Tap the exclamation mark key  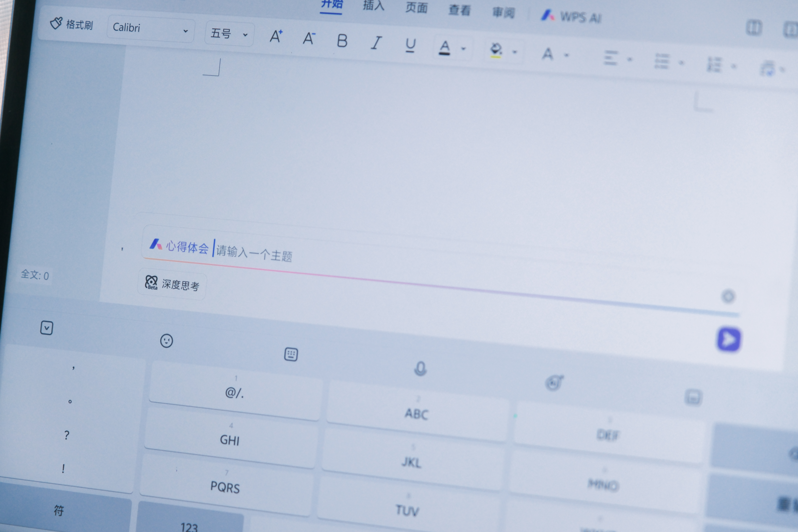(x=63, y=469)
